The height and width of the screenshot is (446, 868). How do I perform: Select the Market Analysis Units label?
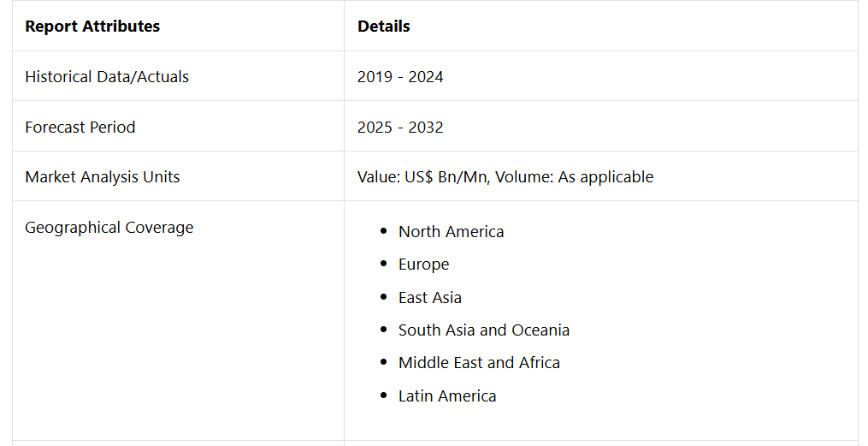tap(103, 177)
